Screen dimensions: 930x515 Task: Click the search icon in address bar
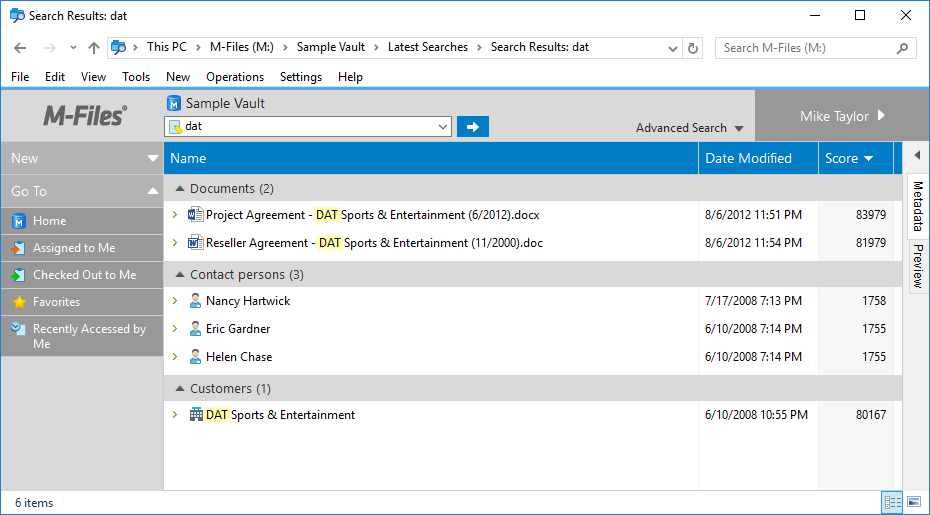pos(119,47)
